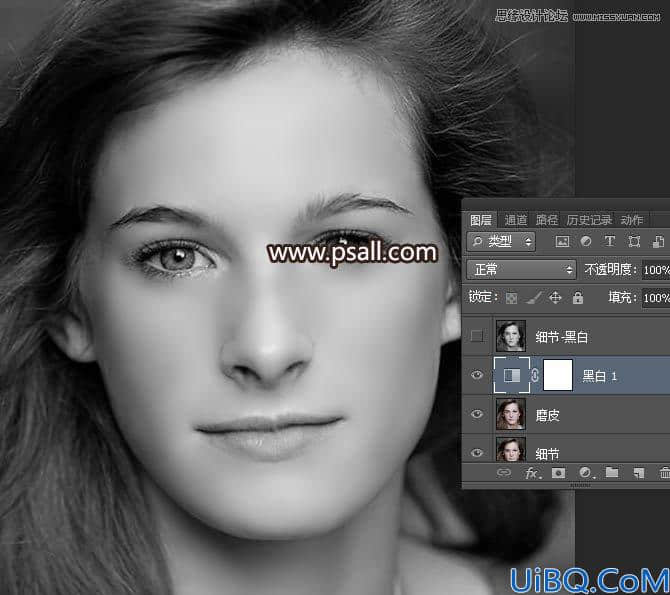Show the hidden 细节-黑白 layer
Screen dimensions: 670x595
(476, 336)
